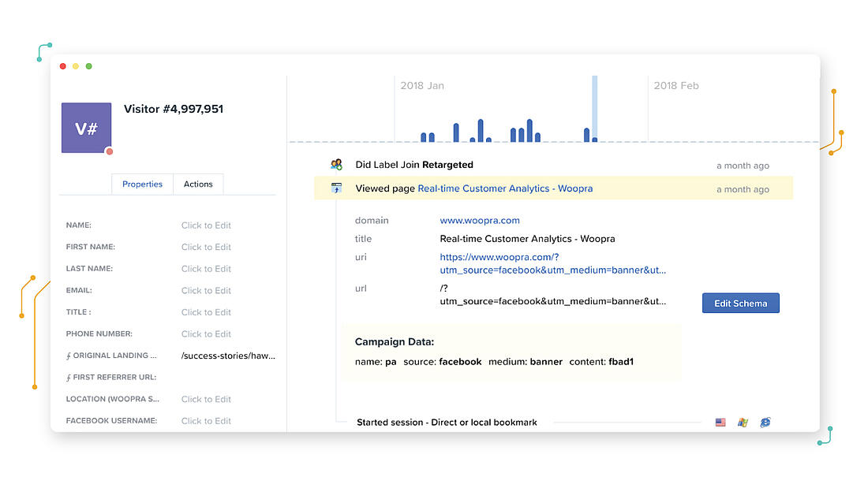Image resolution: width=868 pixels, height=488 pixels.
Task: Select the highlighted bar on the timeline chart
Action: coord(594,109)
